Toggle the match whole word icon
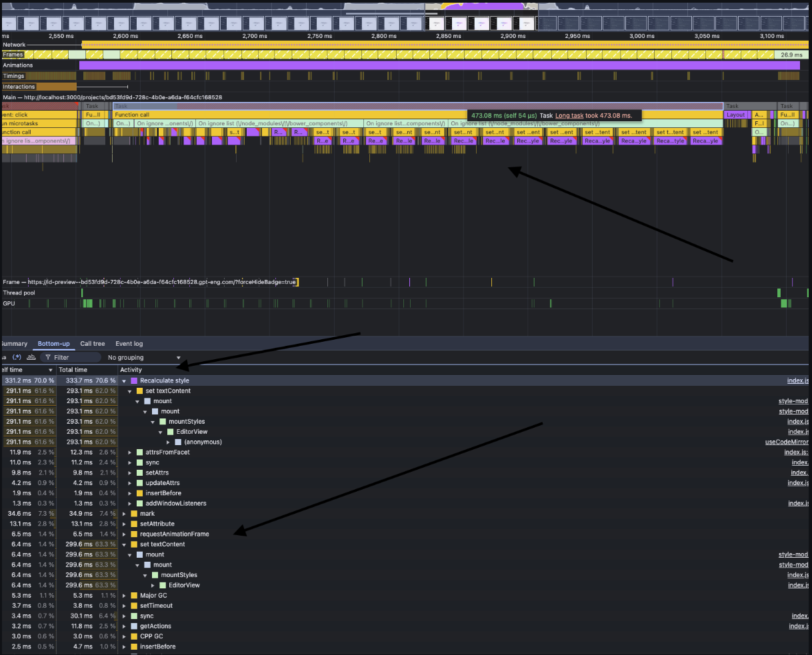 click(31, 357)
